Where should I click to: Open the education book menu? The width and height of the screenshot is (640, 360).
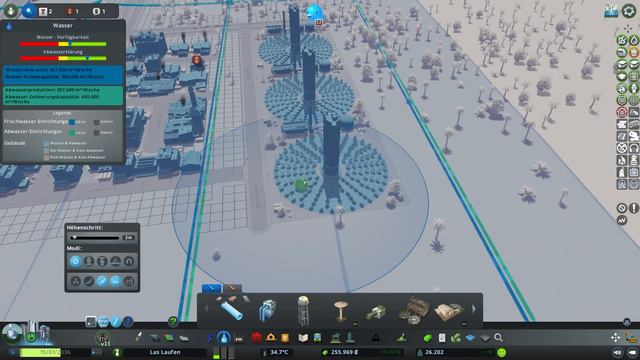(303, 338)
